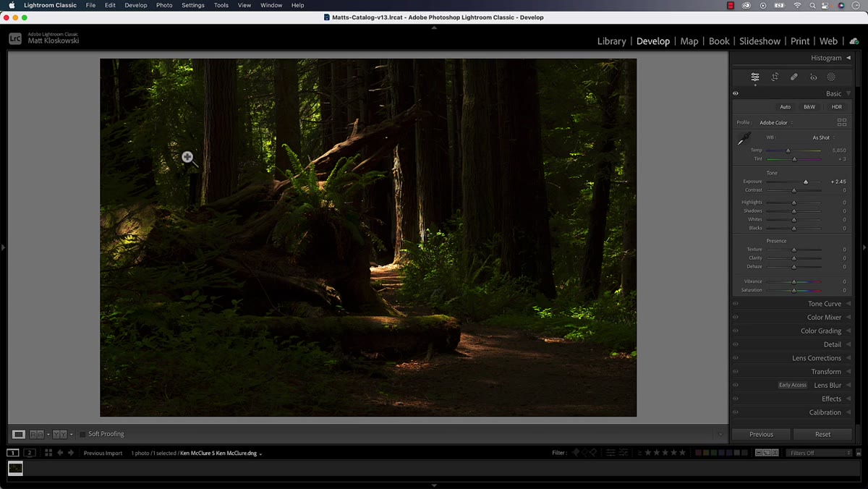Open second window display 2

point(30,453)
